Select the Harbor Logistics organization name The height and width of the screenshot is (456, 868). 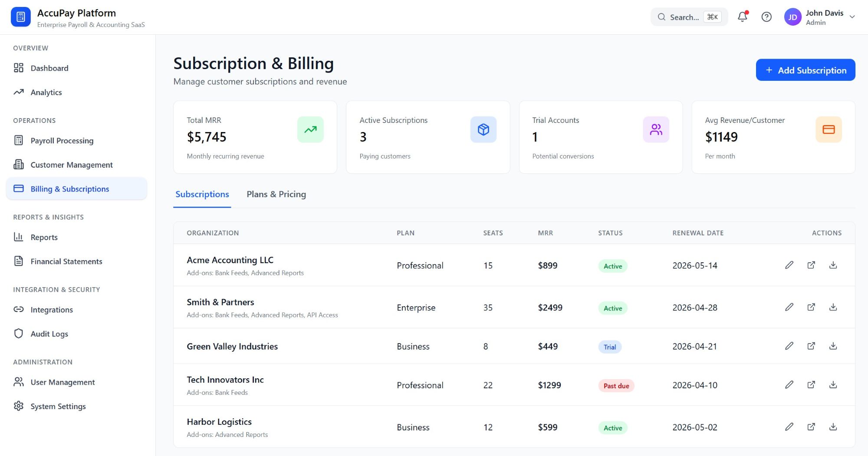[x=219, y=421]
